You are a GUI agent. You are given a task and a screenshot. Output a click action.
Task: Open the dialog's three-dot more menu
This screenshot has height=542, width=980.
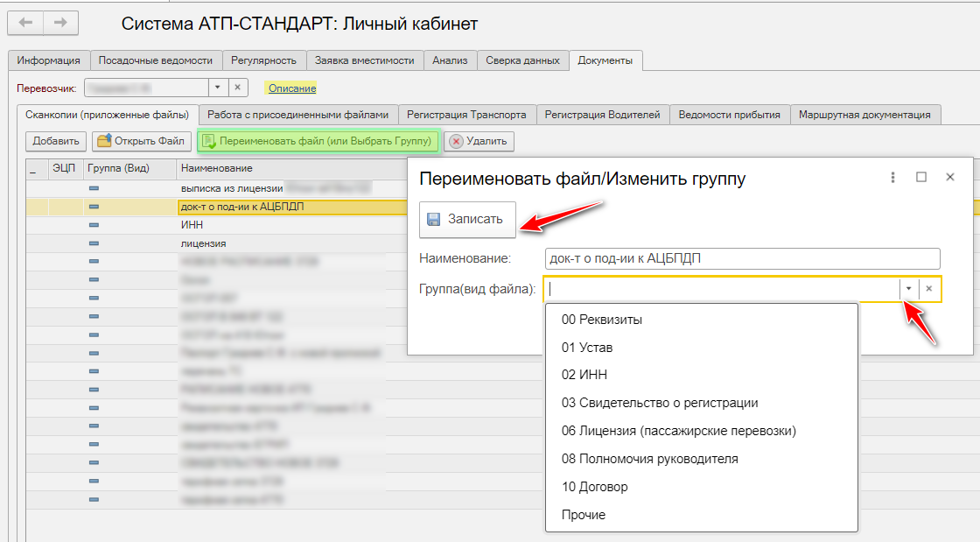click(x=892, y=177)
